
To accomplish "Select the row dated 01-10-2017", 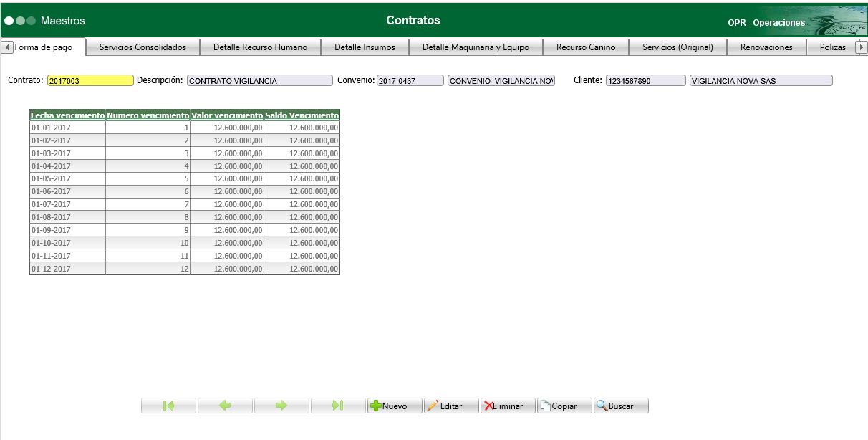I will (185, 243).
